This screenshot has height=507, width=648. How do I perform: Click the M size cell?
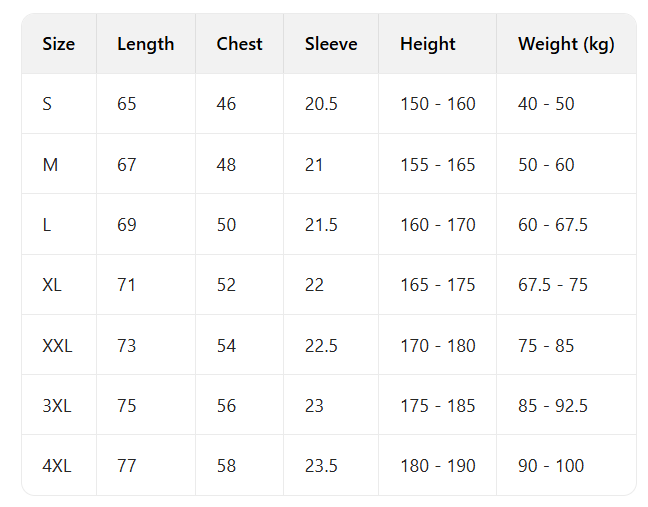point(50,165)
